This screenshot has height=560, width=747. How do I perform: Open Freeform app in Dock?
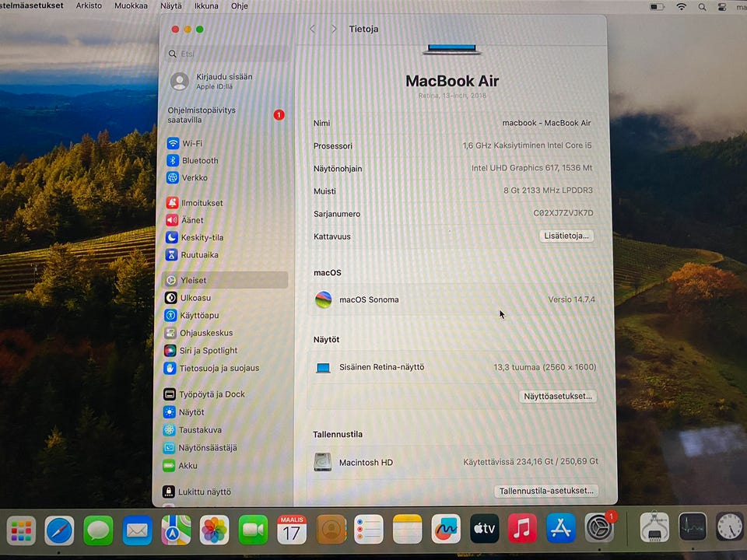(446, 529)
